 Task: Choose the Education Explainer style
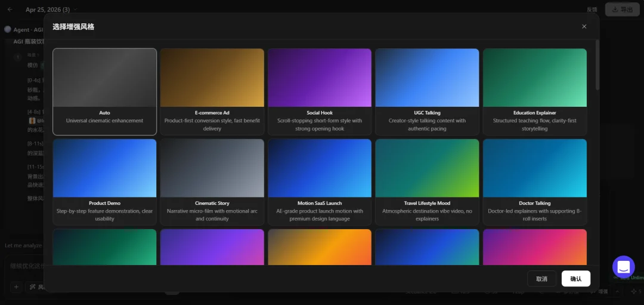pos(534,91)
